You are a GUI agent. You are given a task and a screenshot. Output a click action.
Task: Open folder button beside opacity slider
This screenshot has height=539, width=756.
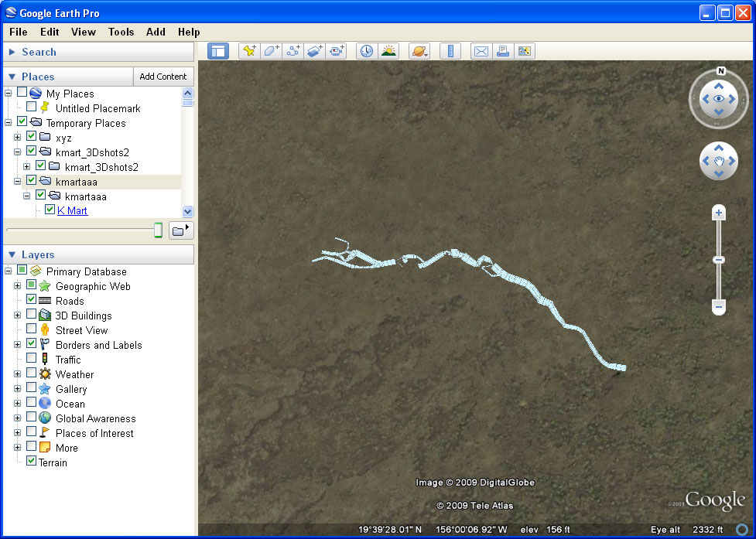(x=181, y=230)
